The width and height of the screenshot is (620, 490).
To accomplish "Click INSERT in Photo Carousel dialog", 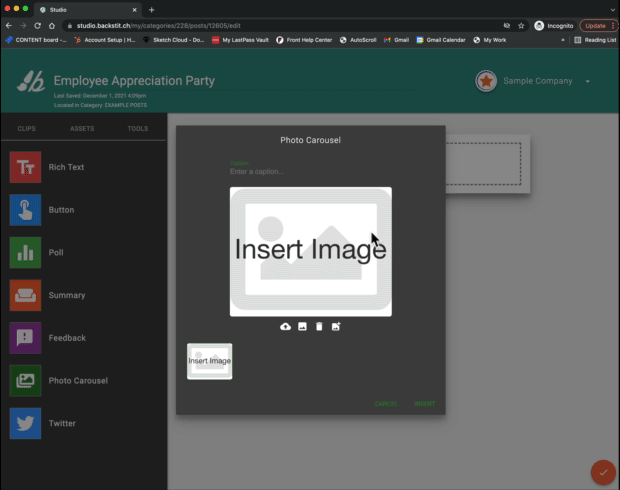I will (425, 404).
